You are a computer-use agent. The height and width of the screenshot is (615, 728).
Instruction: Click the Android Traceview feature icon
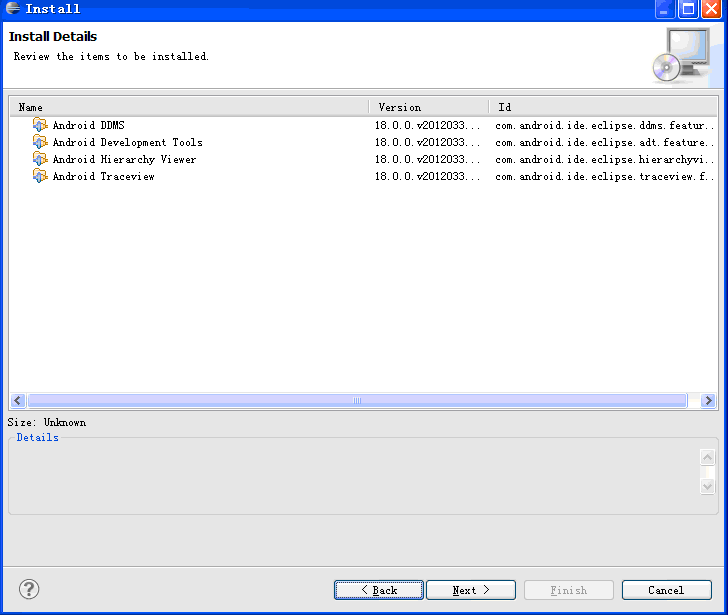(40, 176)
